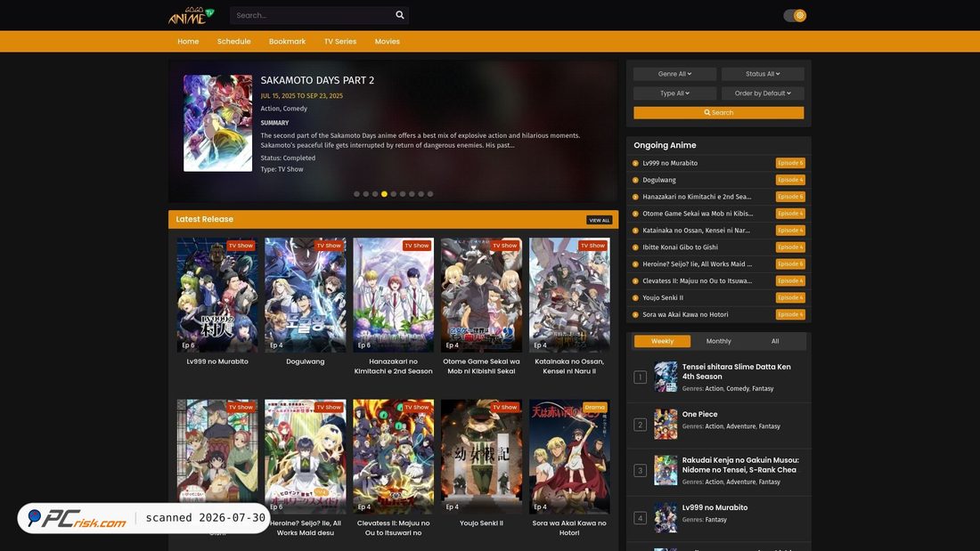
Task: Select the last carousel dot
Action: tap(430, 194)
